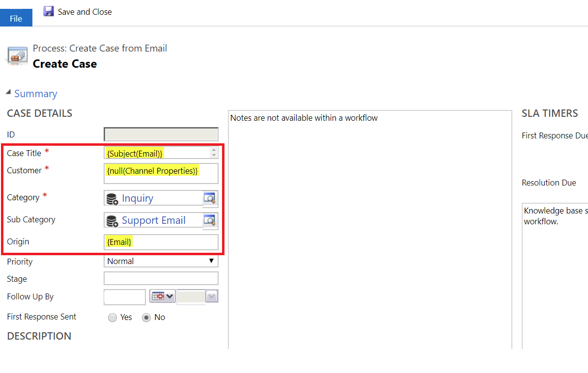Click the entity icon beside Inquiry
The height and width of the screenshot is (373, 588).
click(x=112, y=198)
